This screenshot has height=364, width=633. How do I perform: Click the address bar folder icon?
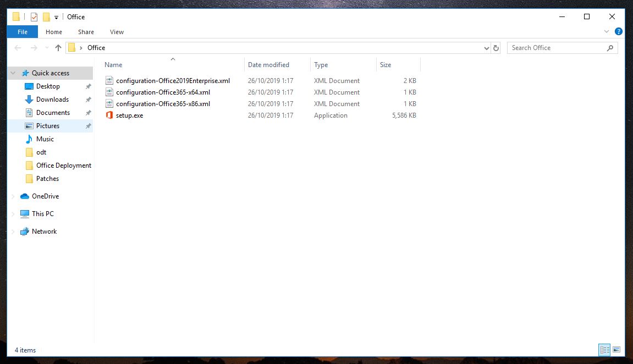tap(72, 48)
